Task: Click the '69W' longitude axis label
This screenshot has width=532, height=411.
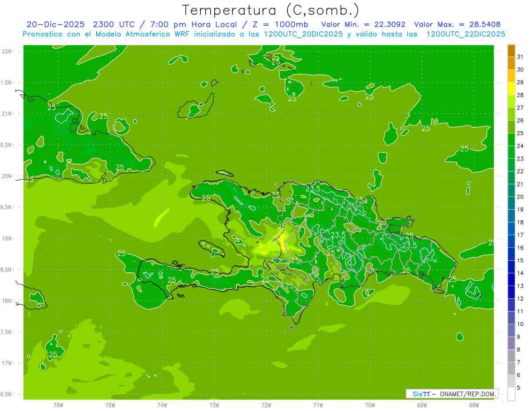Action: pyautogui.click(x=422, y=405)
